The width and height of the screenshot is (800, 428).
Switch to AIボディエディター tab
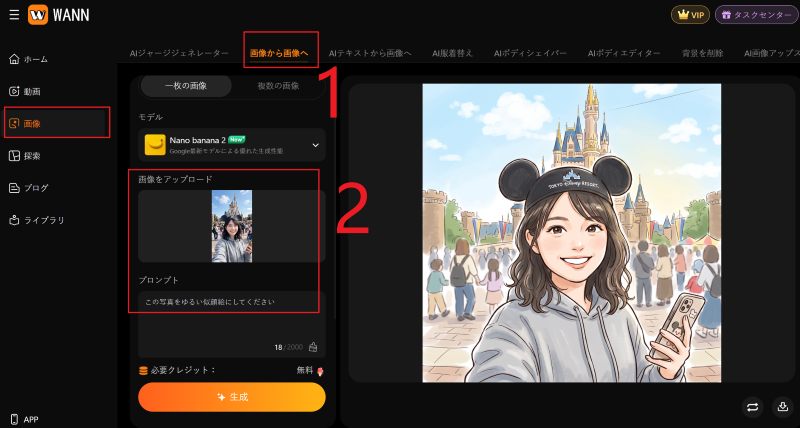click(624, 53)
